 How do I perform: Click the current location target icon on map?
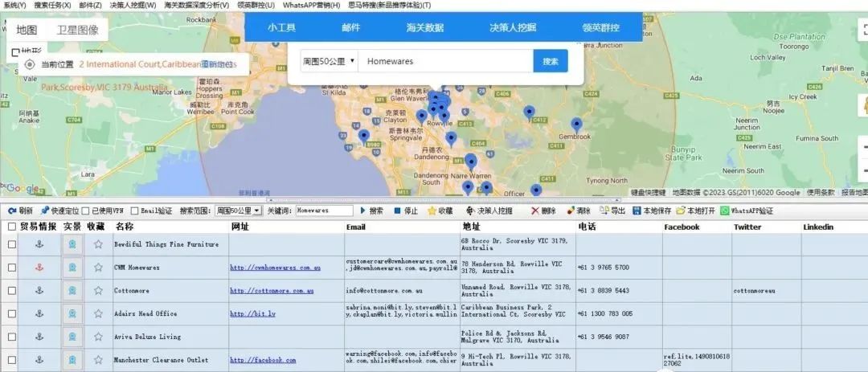pyautogui.click(x=30, y=64)
